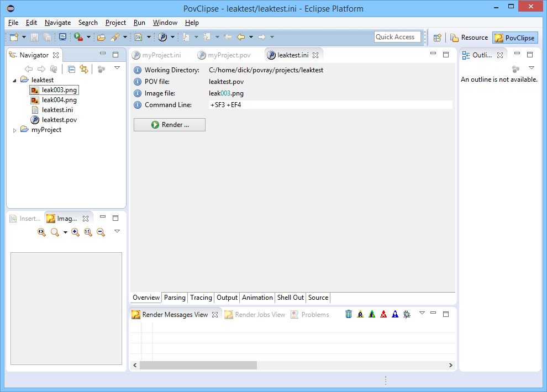Screen dimensions: 547x392
Task: Toggle the yellow R-triangle message filter
Action: [360, 314]
